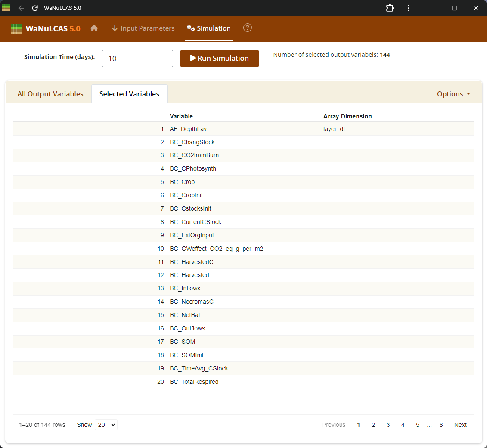Click the app icon in title bar
The height and width of the screenshot is (448, 487).
pos(6,8)
